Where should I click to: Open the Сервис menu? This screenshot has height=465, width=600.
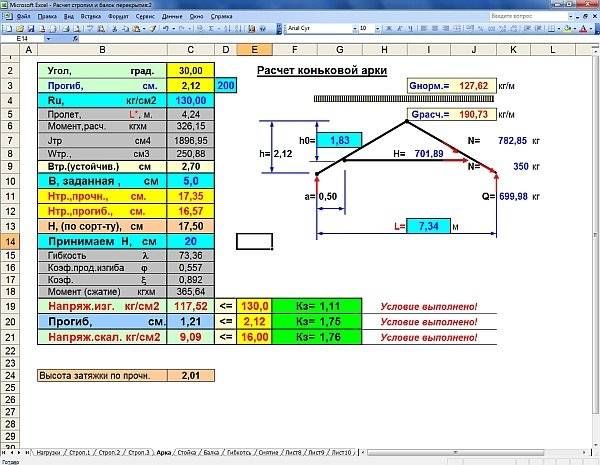[145, 16]
